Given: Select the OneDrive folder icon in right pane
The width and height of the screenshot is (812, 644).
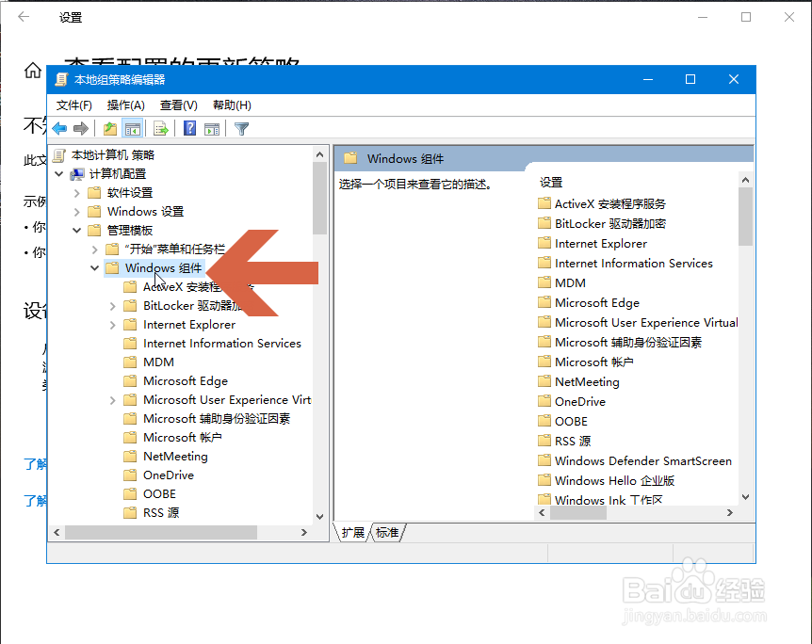Looking at the screenshot, I should pyautogui.click(x=544, y=401).
